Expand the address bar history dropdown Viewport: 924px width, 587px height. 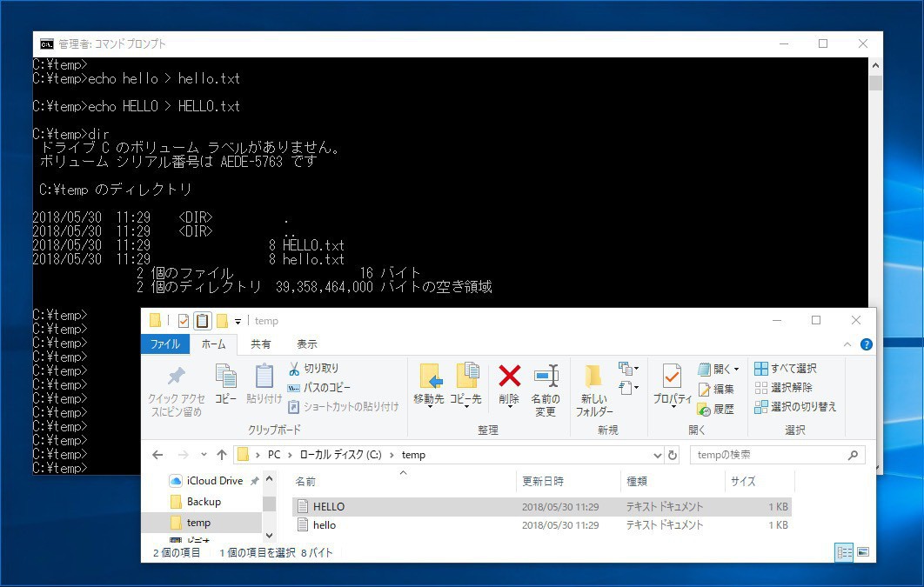point(657,455)
